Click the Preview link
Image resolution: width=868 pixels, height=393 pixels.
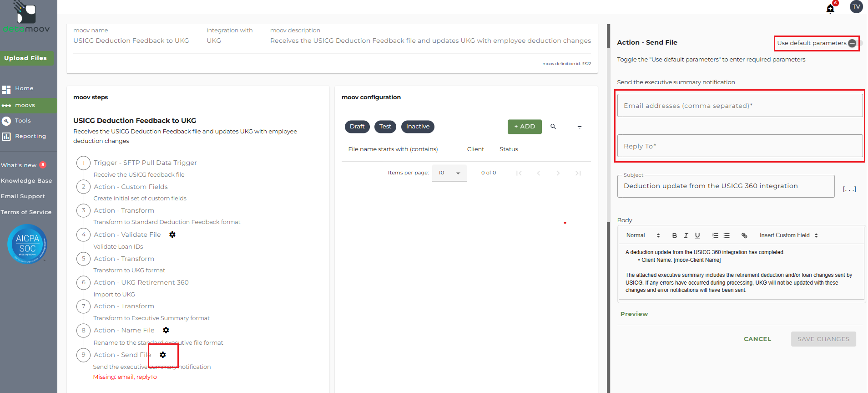(634, 314)
